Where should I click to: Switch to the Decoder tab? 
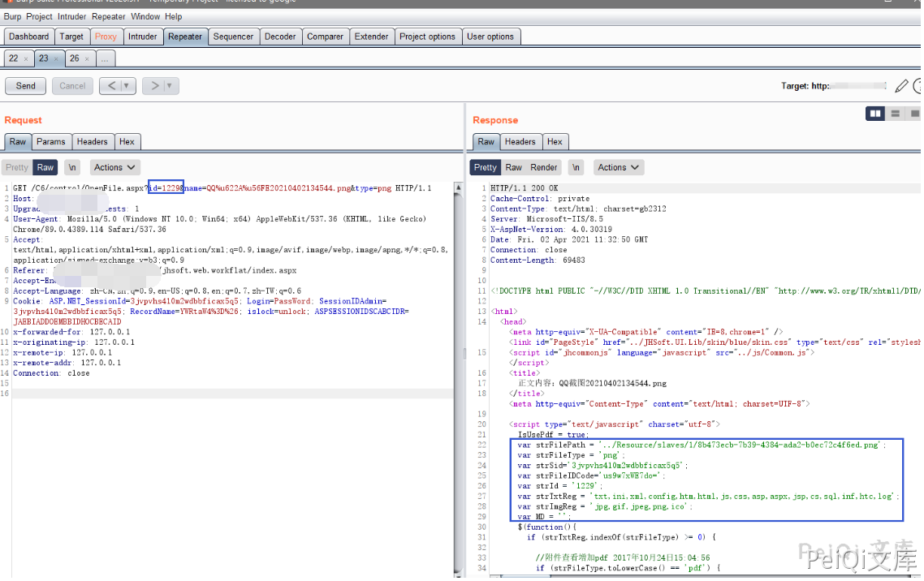point(280,37)
